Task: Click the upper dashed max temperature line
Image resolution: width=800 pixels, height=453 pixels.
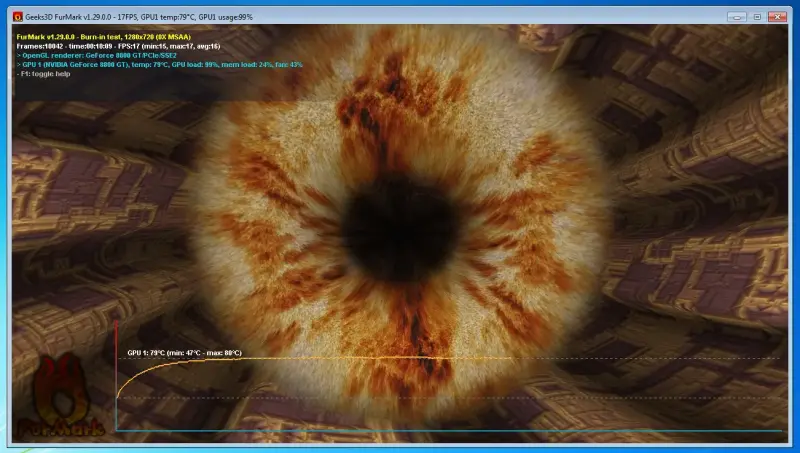Action: (650, 358)
